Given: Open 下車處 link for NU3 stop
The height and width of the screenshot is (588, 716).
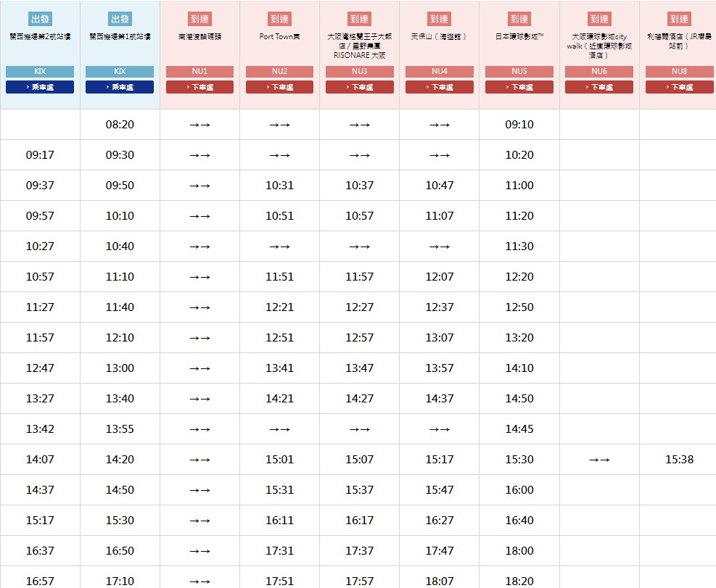Looking at the screenshot, I should 359,87.
